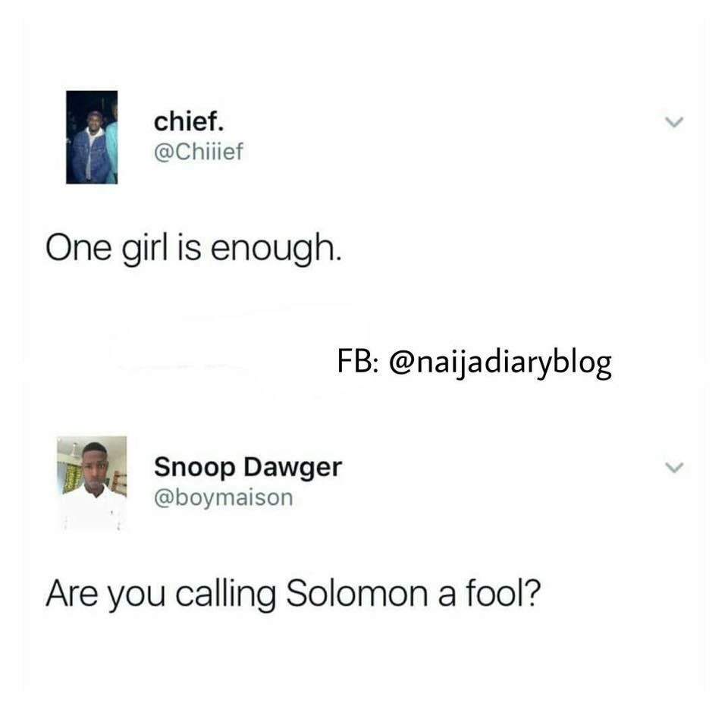
Task: Visit the @boymaison handle
Action: [x=223, y=497]
